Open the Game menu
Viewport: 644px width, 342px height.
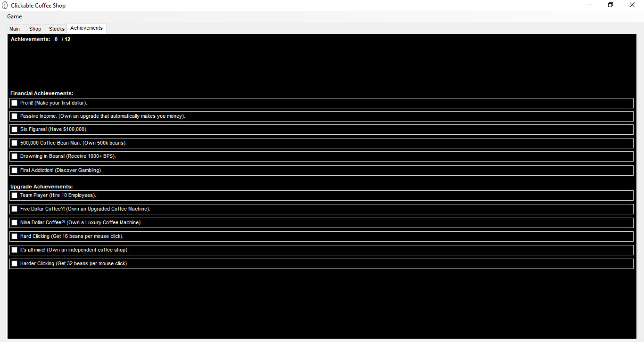coord(14,16)
